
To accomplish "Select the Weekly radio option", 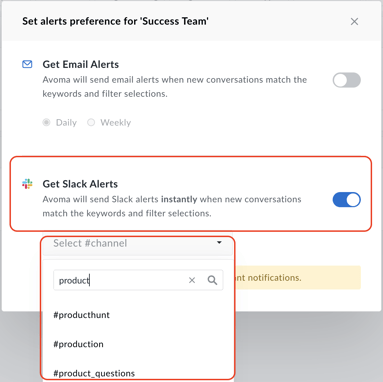I will click(x=91, y=122).
